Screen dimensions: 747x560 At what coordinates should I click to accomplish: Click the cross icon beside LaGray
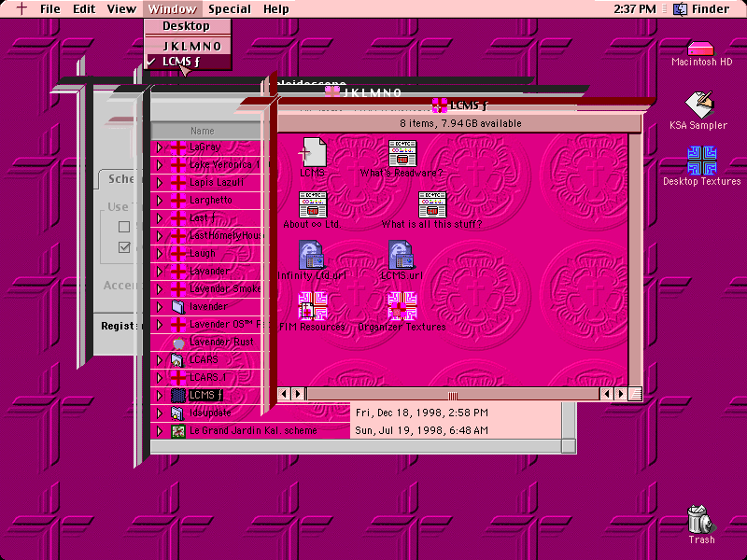(178, 147)
